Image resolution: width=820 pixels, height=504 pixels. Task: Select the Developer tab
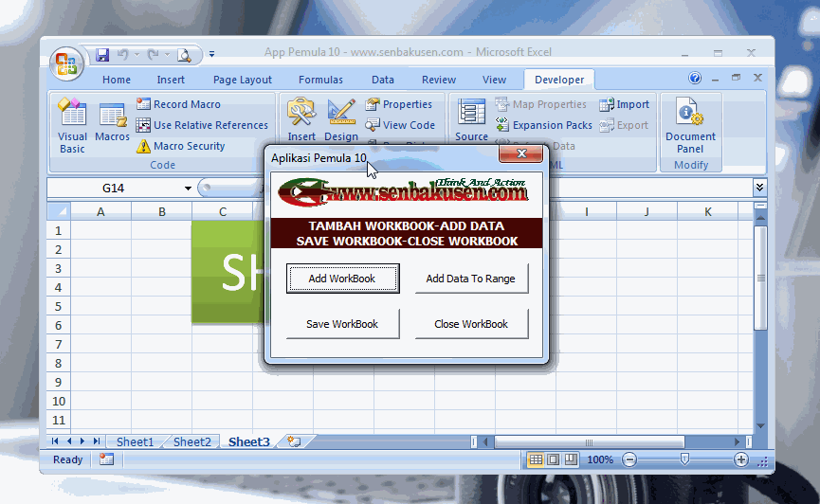[x=559, y=80]
